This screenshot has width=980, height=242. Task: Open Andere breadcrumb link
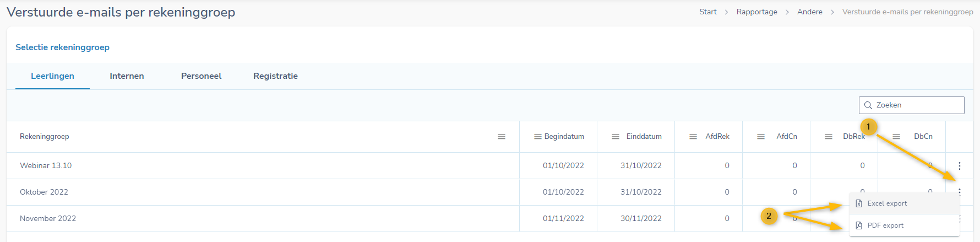tap(809, 12)
